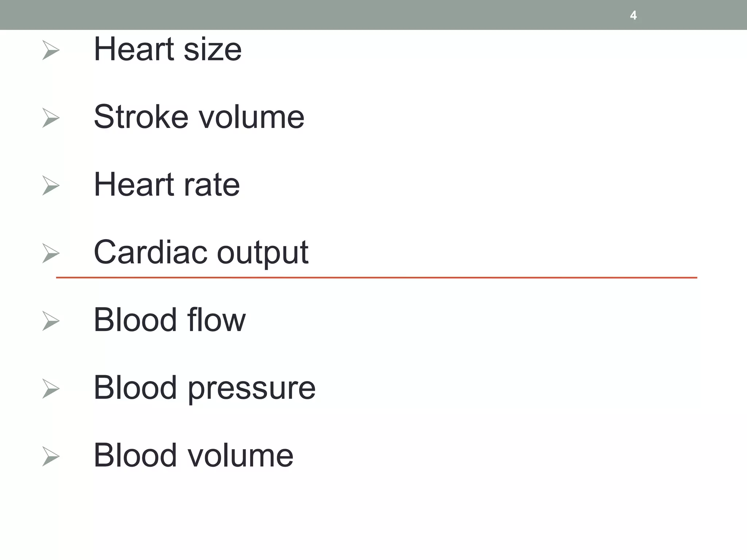The width and height of the screenshot is (747, 560).
Task: Select the Heart size text
Action: [167, 49]
